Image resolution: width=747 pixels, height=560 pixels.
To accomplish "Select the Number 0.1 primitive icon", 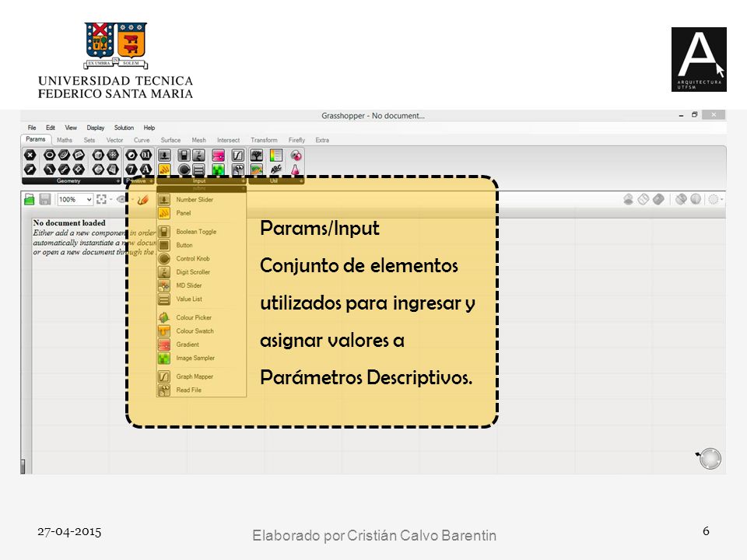I will point(146,156).
